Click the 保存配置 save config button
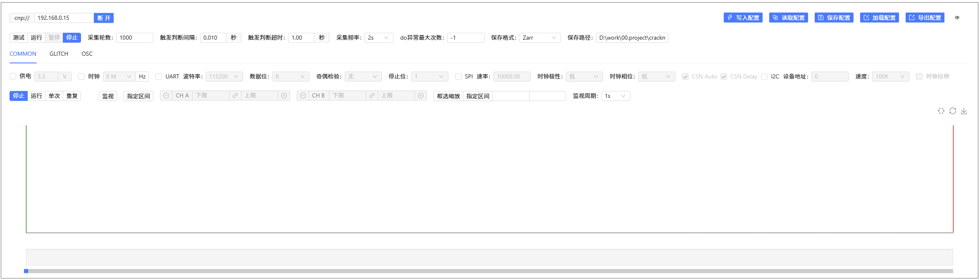 (834, 18)
